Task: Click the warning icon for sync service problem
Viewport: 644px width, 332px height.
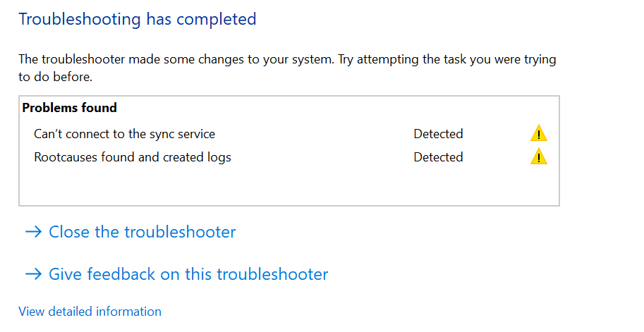Action: click(x=538, y=133)
